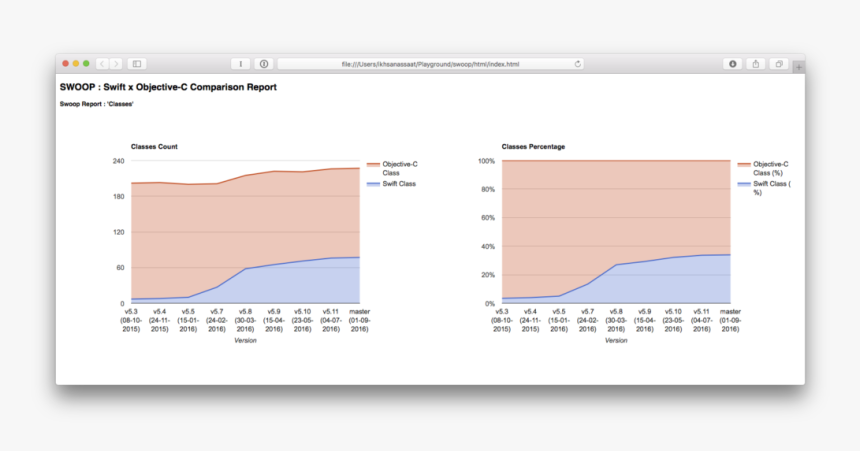
Task: Click the Swift Class (%) legend entry
Action: coord(770,188)
